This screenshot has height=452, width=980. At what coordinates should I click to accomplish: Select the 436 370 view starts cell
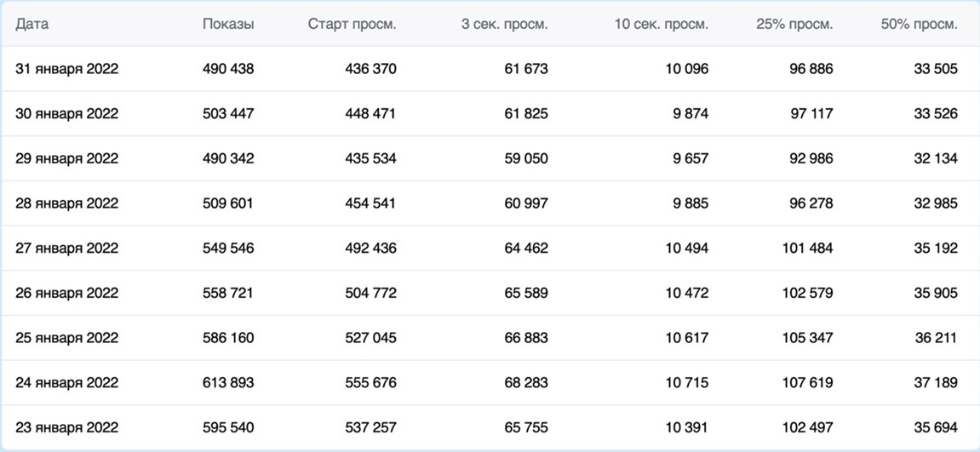point(369,69)
